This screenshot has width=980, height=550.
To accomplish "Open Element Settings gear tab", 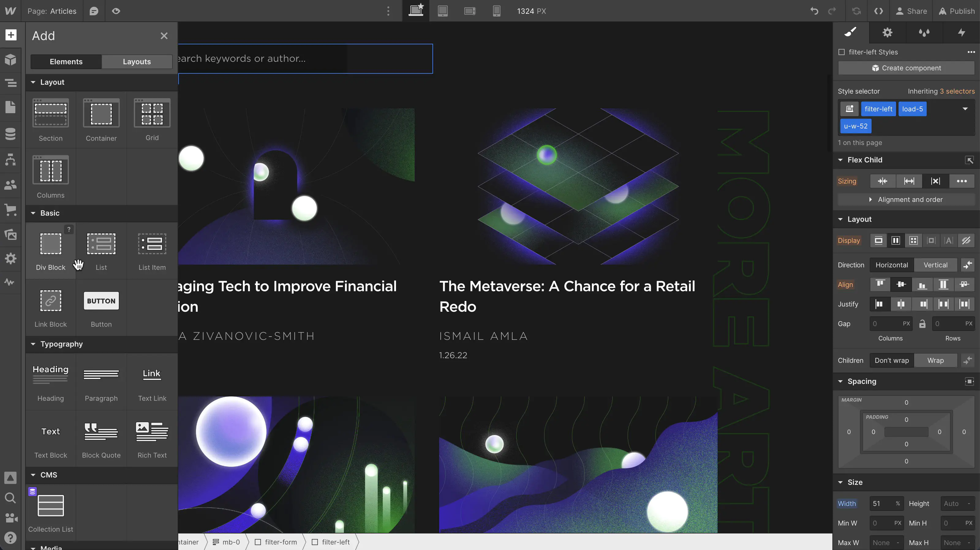I will (887, 33).
